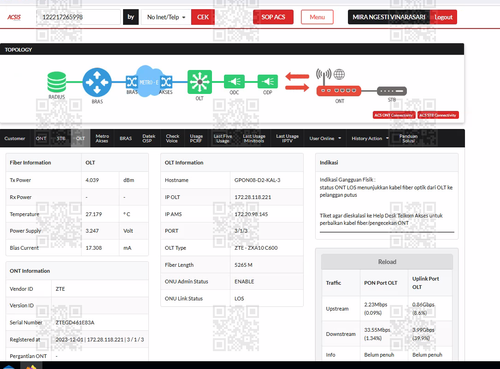Open the BRAS tab
500x369 pixels.
(126, 138)
